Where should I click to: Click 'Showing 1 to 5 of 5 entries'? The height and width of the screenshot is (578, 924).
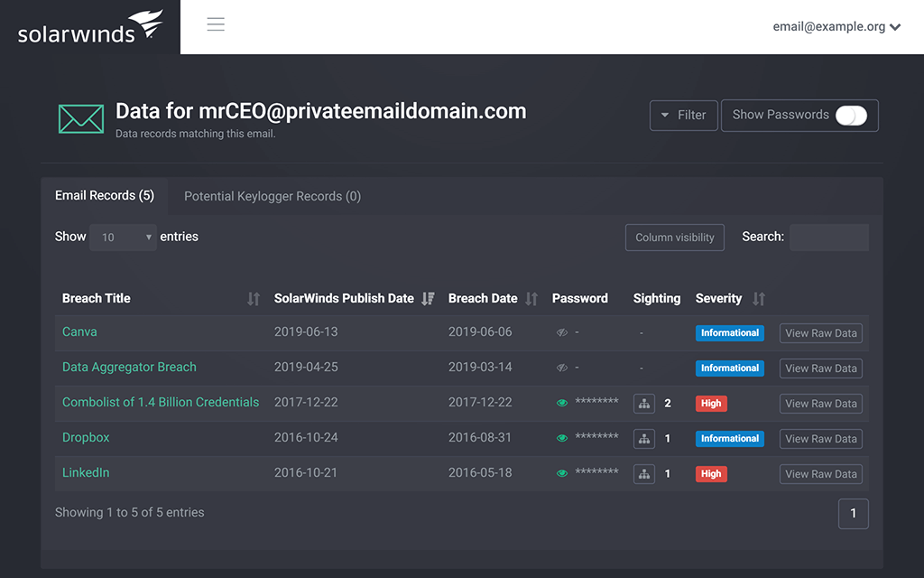(x=130, y=513)
